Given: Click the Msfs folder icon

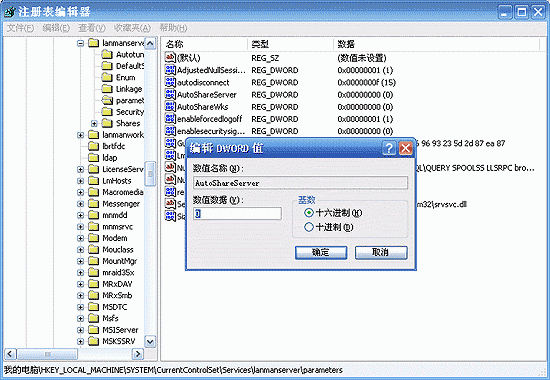Looking at the screenshot, I should pyautogui.click(x=94, y=318).
